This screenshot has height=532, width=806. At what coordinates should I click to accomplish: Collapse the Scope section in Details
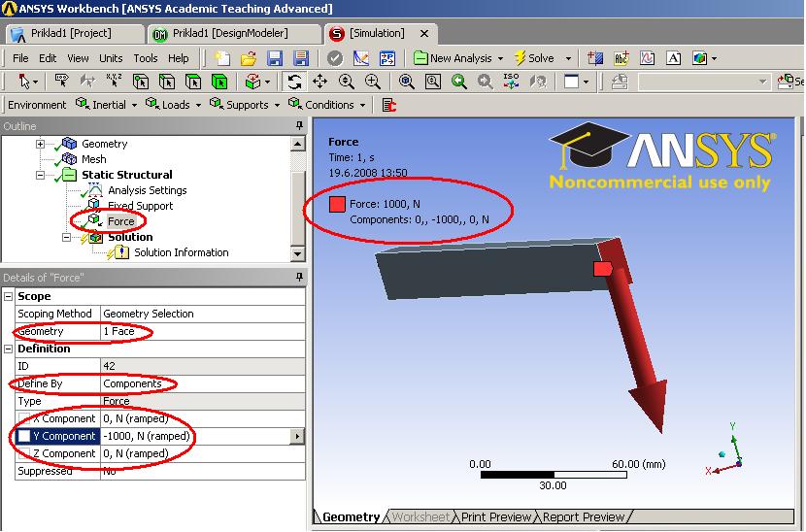[x=8, y=297]
